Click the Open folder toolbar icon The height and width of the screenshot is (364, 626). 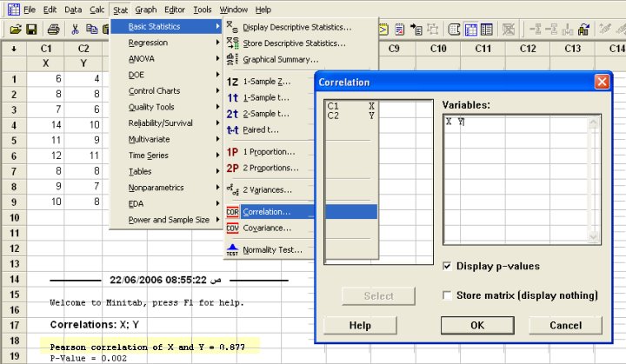tap(16, 30)
